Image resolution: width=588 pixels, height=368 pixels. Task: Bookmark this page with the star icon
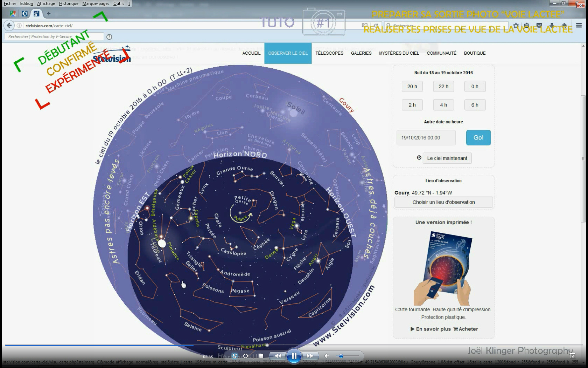[516, 26]
